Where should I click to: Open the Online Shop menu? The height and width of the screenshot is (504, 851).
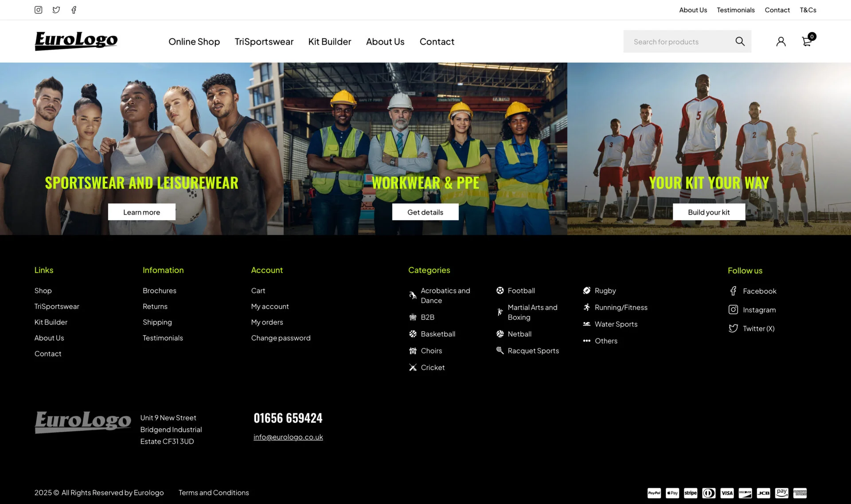(194, 42)
